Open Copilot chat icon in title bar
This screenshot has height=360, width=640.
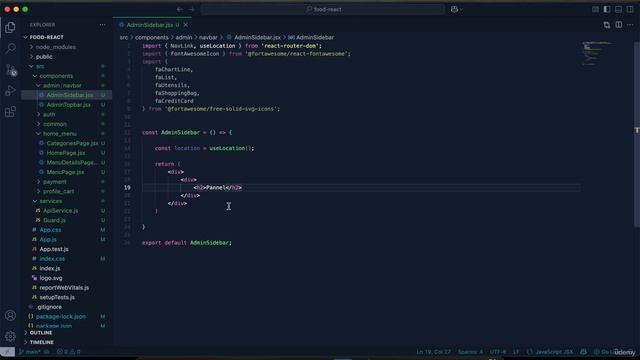point(454,9)
